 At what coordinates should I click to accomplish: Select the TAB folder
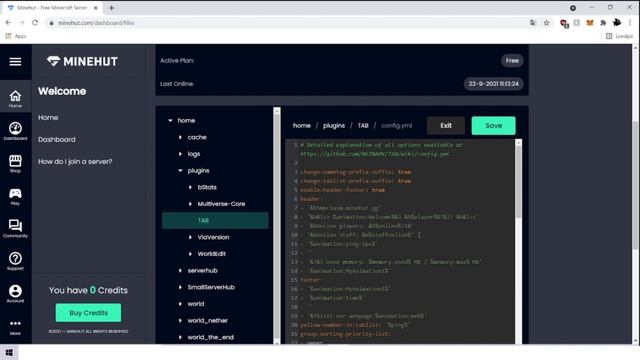click(215, 220)
